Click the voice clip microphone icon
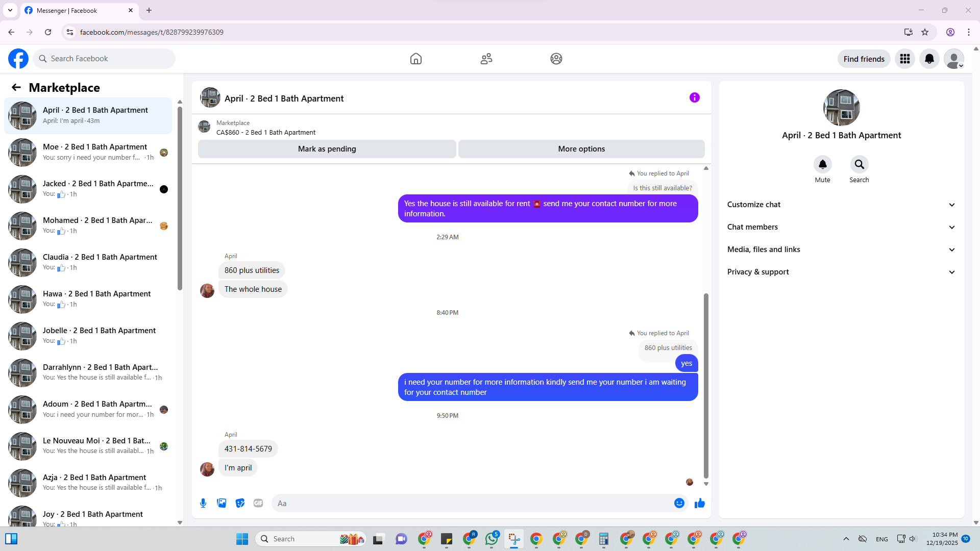Image resolution: width=980 pixels, height=551 pixels. coord(203,503)
